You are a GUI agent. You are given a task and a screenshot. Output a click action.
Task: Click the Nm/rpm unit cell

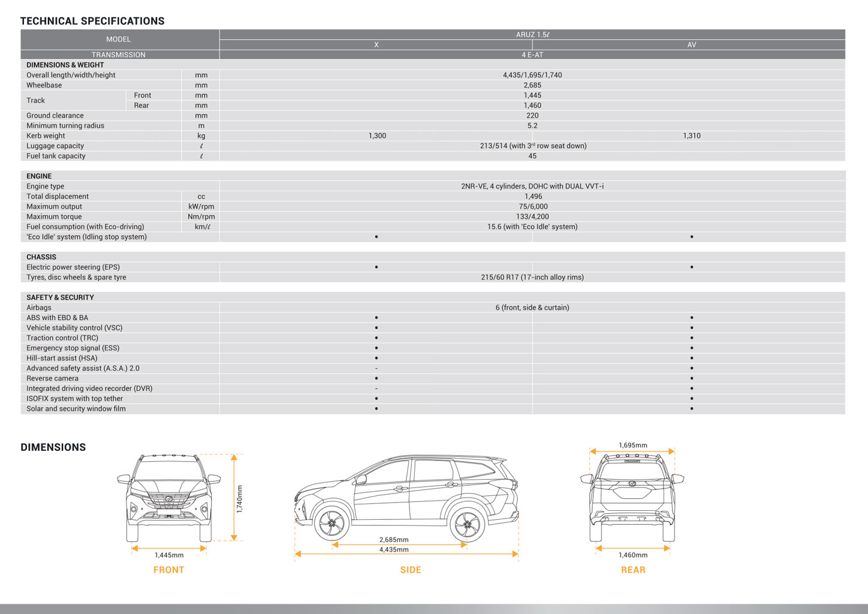(201, 217)
